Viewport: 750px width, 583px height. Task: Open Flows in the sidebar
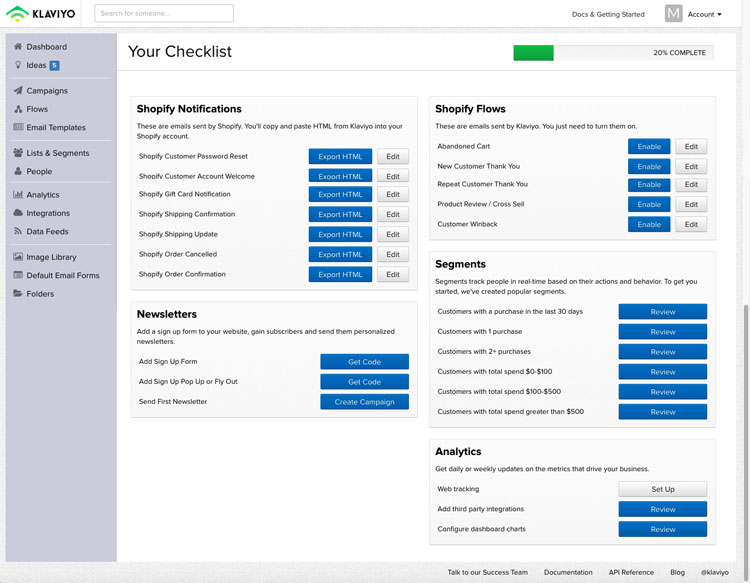pyautogui.click(x=37, y=109)
